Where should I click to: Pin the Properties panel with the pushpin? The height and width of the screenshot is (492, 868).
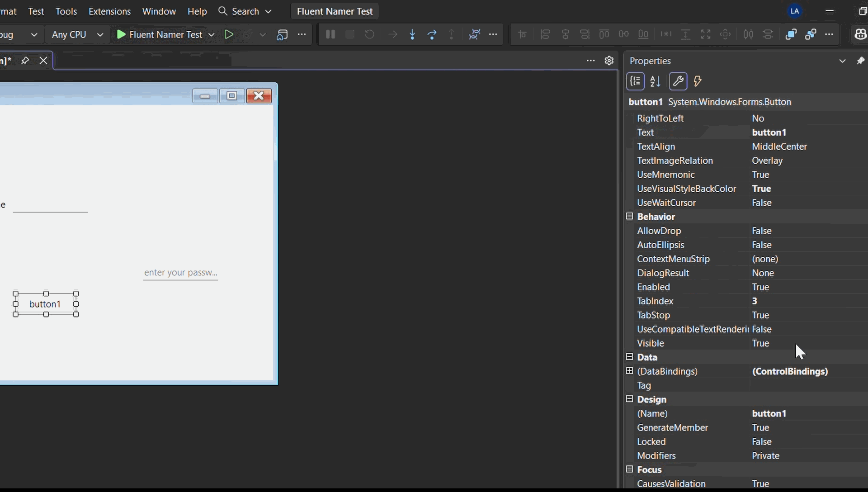tap(860, 61)
